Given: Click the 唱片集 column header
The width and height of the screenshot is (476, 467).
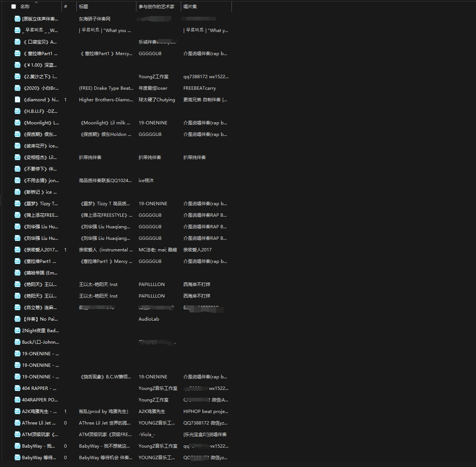Looking at the screenshot, I should [x=190, y=7].
